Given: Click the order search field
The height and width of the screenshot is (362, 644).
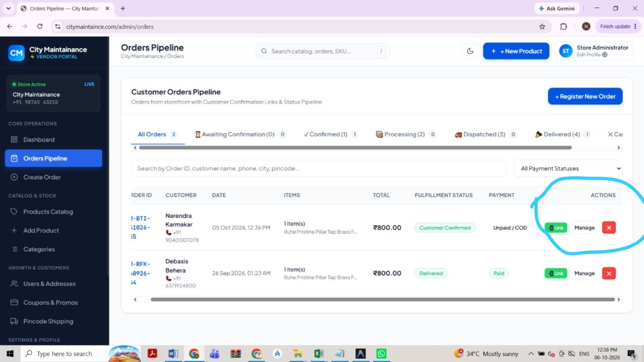Looking at the screenshot, I should coord(319,169).
